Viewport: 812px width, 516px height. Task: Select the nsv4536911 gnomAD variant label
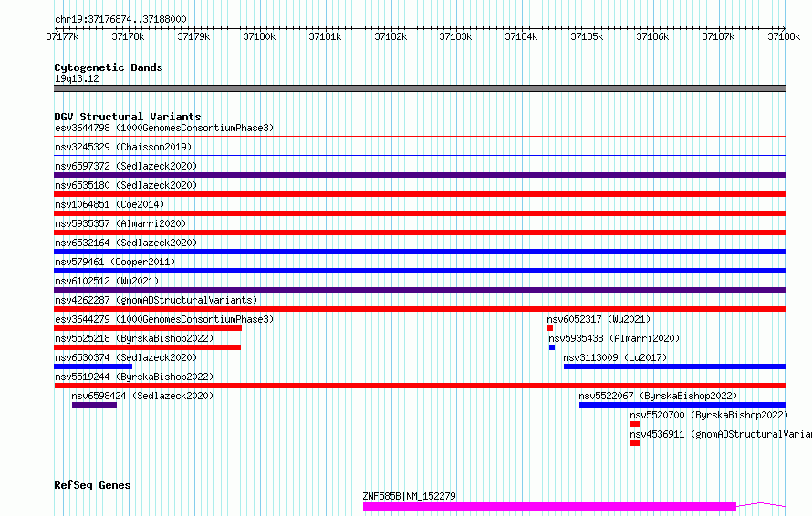click(721, 434)
